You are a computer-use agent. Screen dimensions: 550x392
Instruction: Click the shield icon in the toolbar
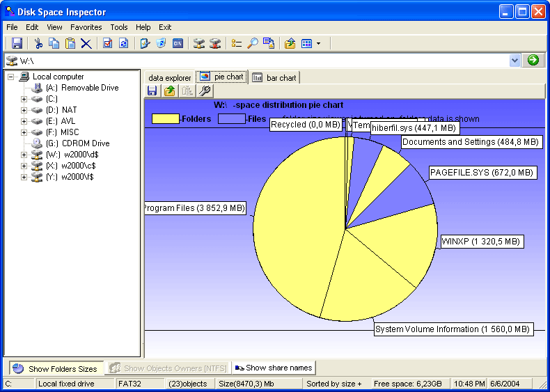pyautogui.click(x=161, y=43)
